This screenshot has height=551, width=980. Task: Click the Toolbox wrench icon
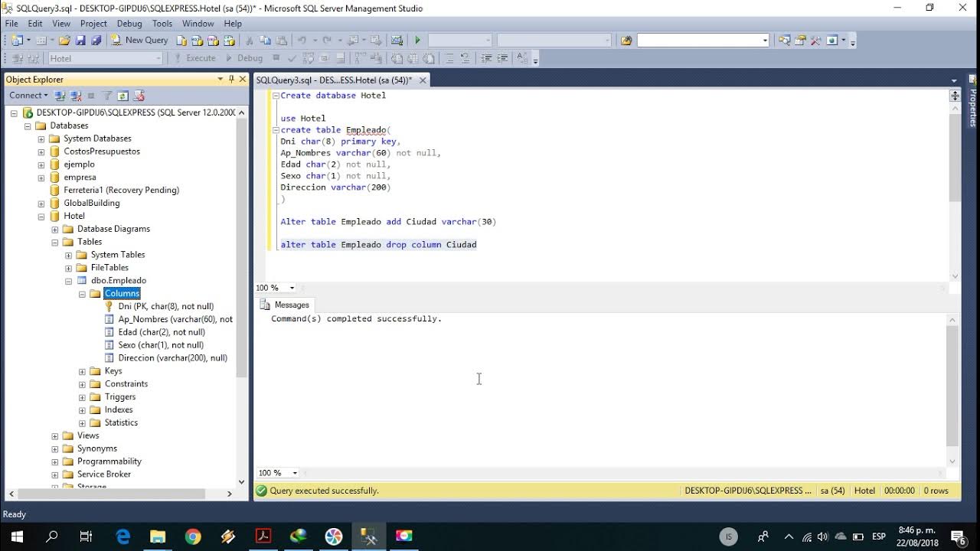816,41
